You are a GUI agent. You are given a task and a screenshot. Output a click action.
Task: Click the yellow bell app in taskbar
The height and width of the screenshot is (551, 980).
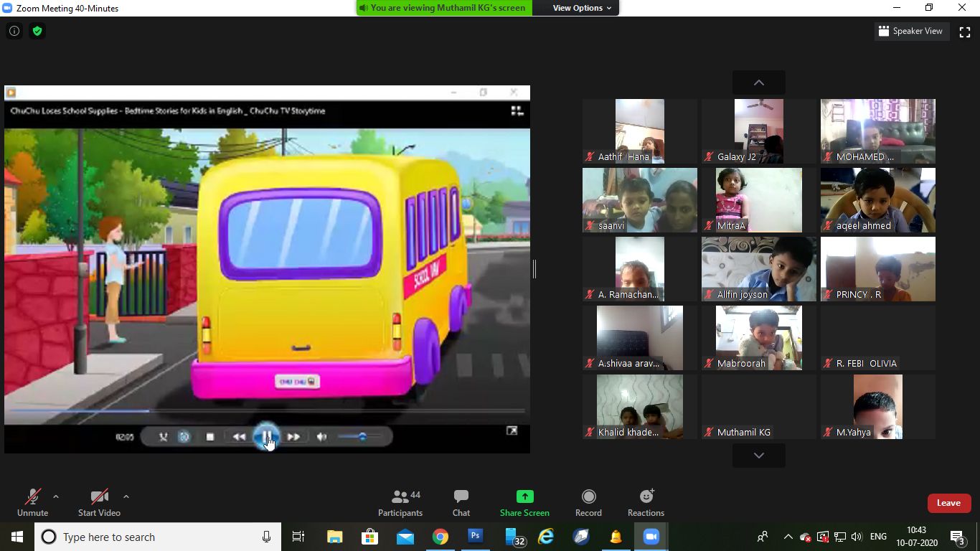coord(616,537)
